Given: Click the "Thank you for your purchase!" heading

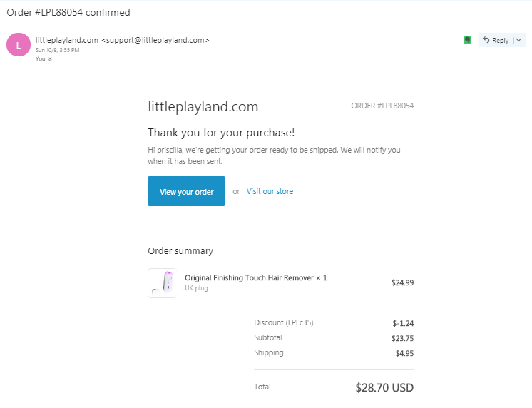Looking at the screenshot, I should pos(221,133).
